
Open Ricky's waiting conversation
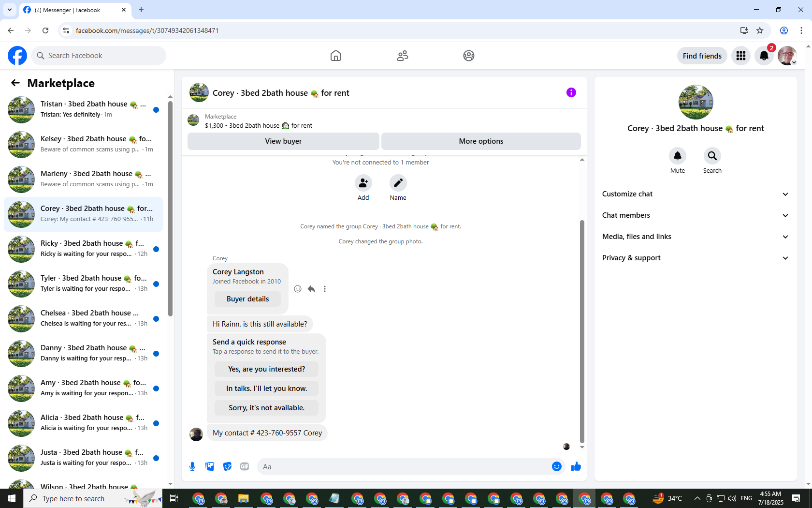click(83, 249)
